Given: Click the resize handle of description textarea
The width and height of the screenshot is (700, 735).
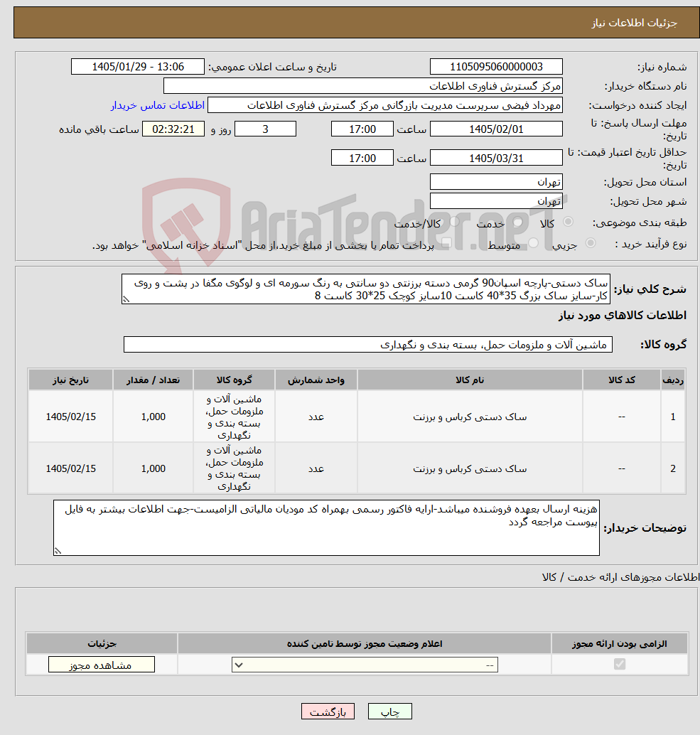Looking at the screenshot, I should (126, 299).
